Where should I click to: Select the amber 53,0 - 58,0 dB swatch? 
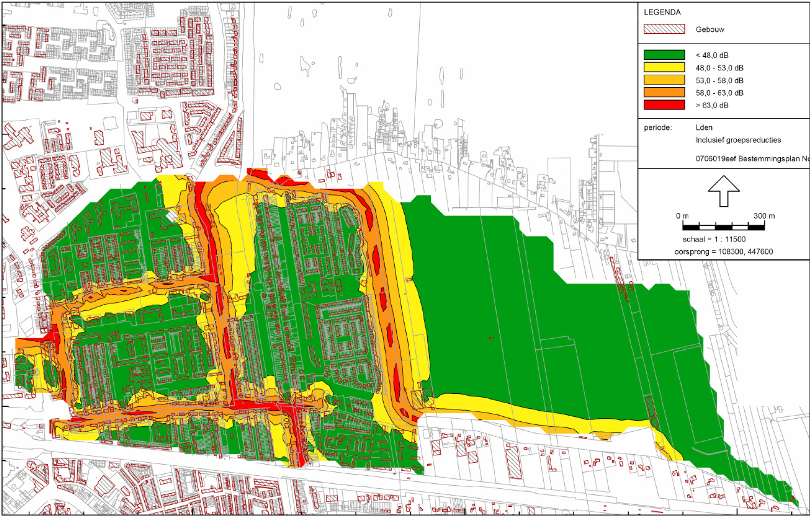pos(664,80)
